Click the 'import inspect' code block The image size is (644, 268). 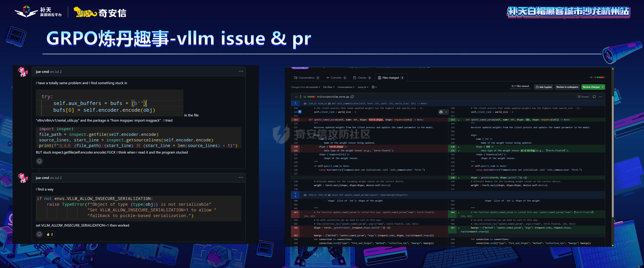(139, 138)
